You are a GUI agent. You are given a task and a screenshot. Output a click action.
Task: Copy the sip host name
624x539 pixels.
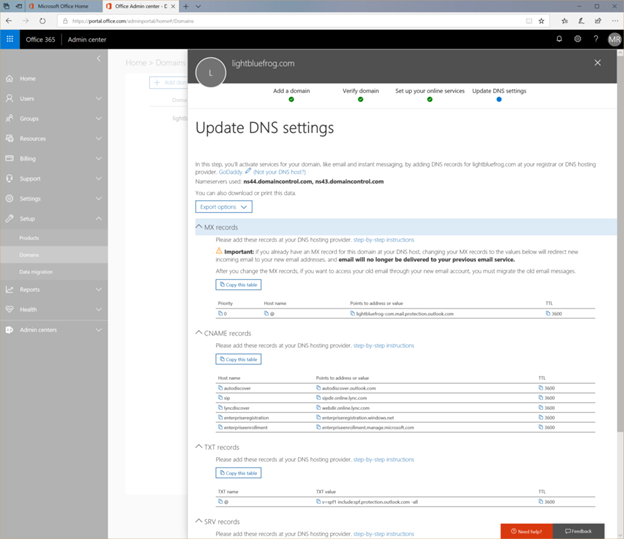pos(220,398)
